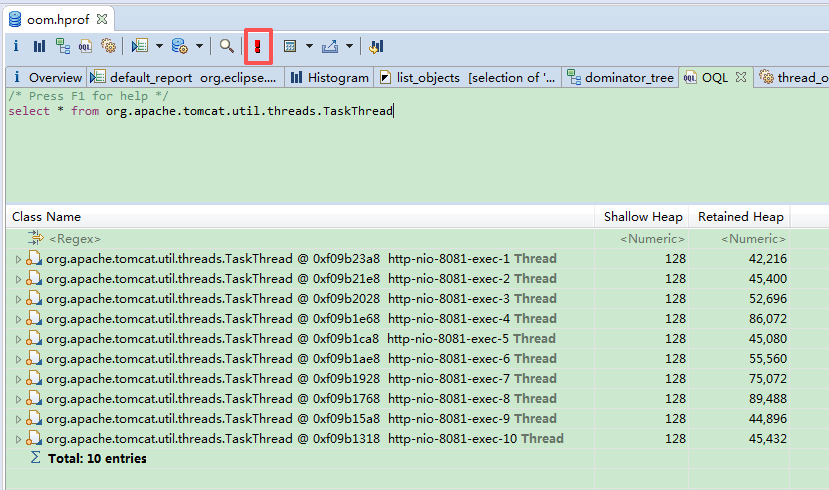Click retained heap value 75,072
This screenshot has width=829, height=490.
click(x=768, y=379)
